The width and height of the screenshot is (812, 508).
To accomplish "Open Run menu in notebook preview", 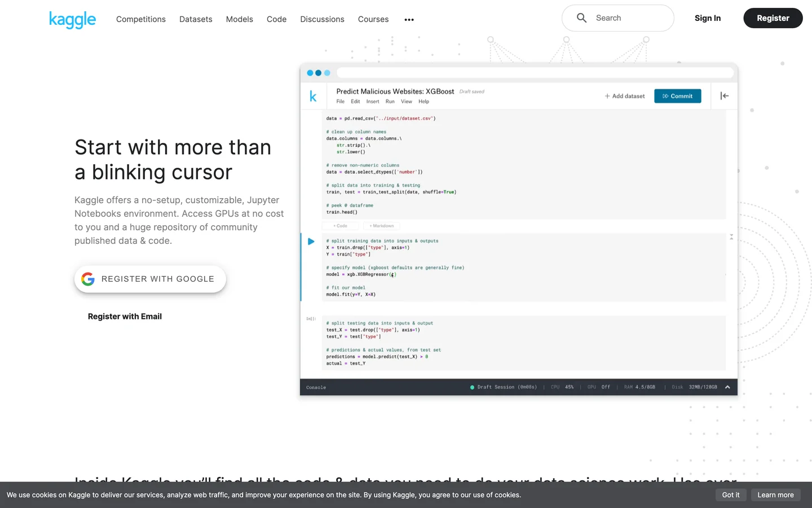I will pos(390,102).
